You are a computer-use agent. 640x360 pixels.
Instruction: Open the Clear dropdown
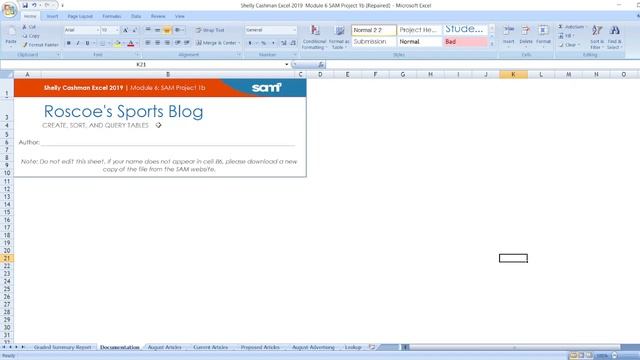click(569, 45)
